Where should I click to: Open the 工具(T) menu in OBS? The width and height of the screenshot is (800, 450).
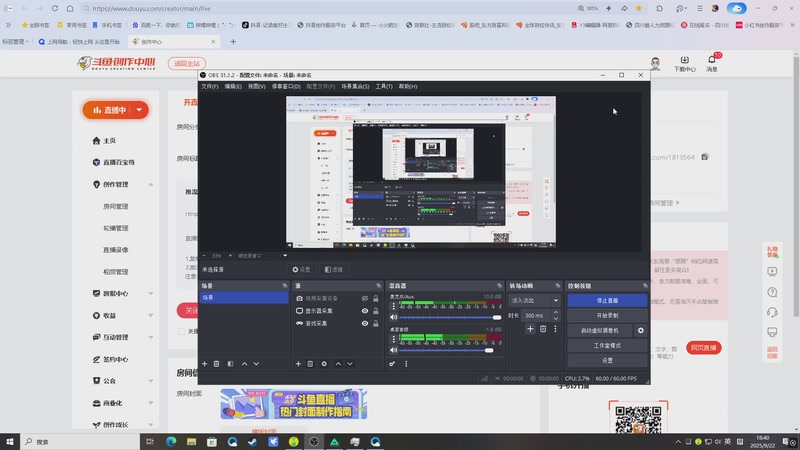click(x=384, y=87)
